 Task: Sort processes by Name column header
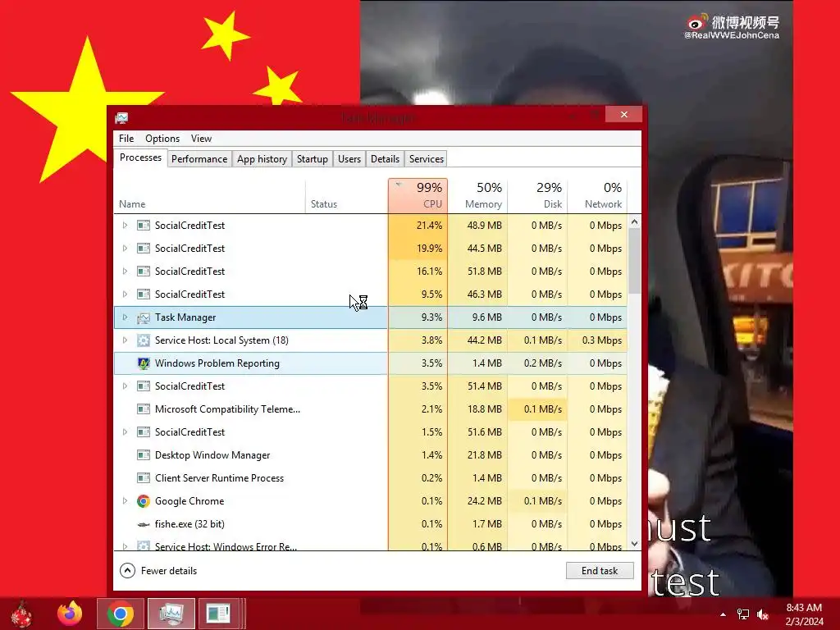209,195
